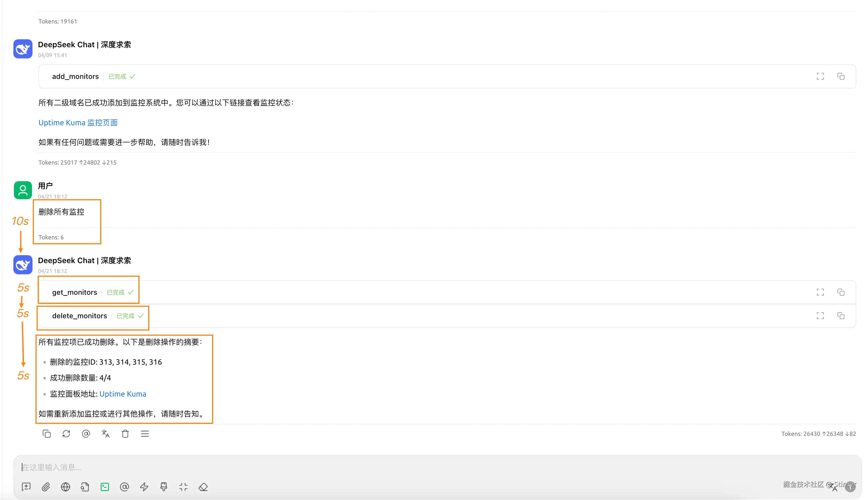Open the hamburger menu under last reply
Viewport: 868px width, 500px height.
[145, 434]
